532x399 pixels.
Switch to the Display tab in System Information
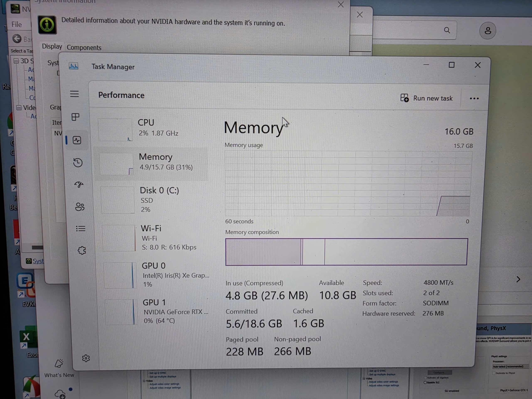[52, 46]
